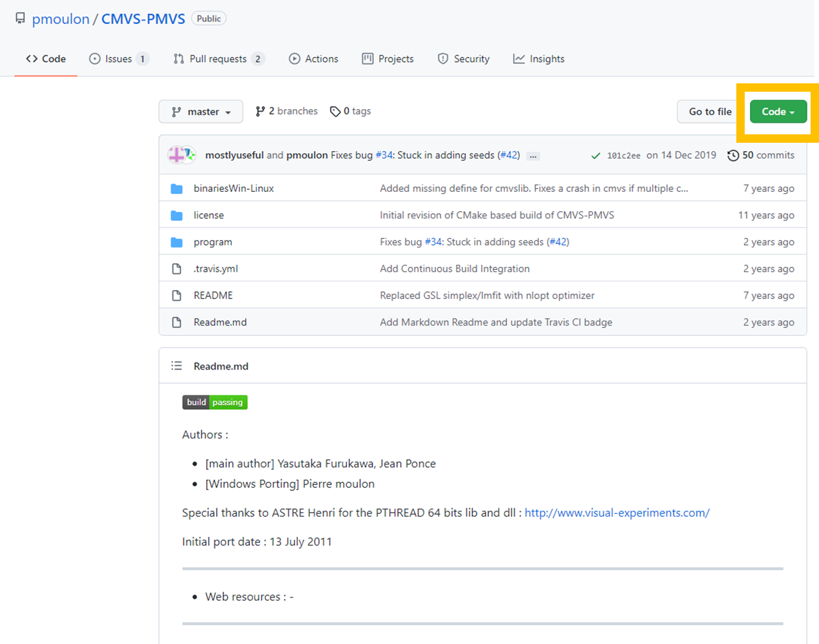The image size is (819, 644).
Task: Open the green Code dropdown button
Action: [778, 111]
